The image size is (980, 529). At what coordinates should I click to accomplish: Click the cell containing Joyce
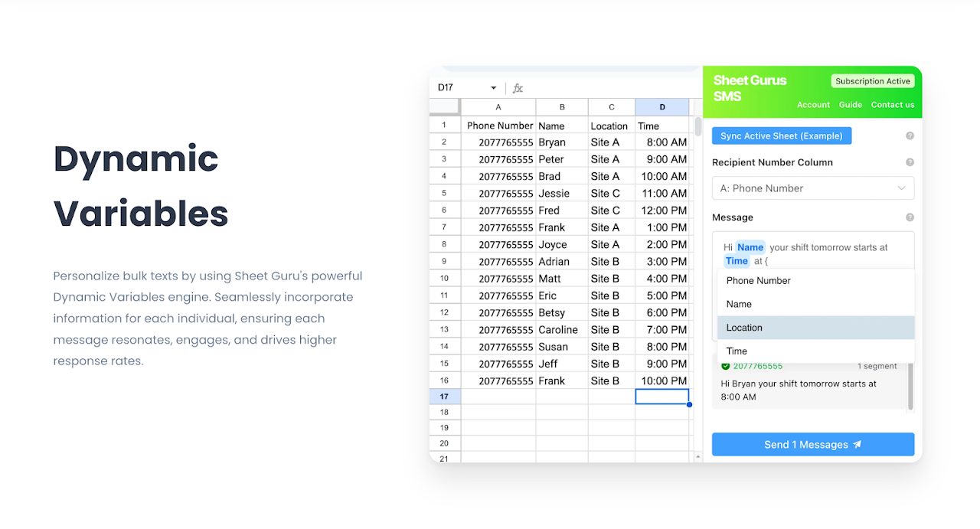(562, 244)
